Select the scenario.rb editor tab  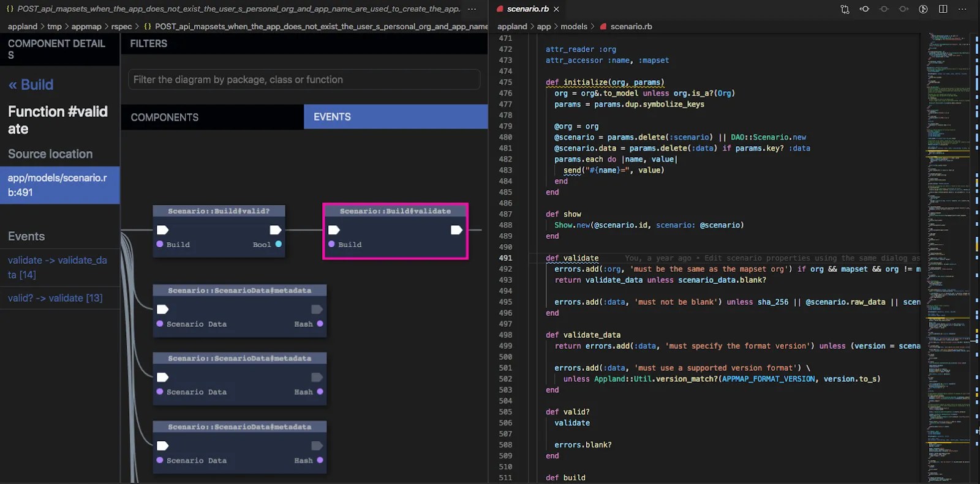[527, 9]
